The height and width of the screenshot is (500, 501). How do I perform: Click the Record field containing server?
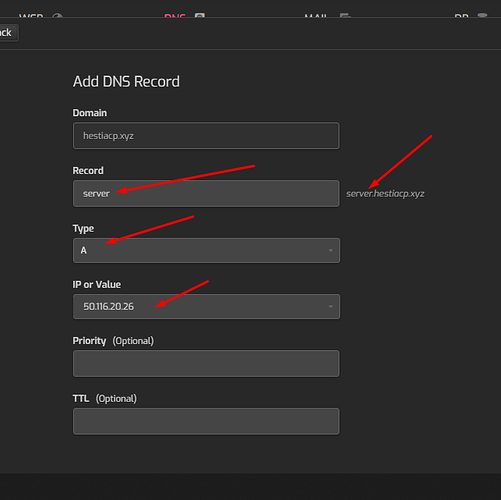[x=206, y=194]
